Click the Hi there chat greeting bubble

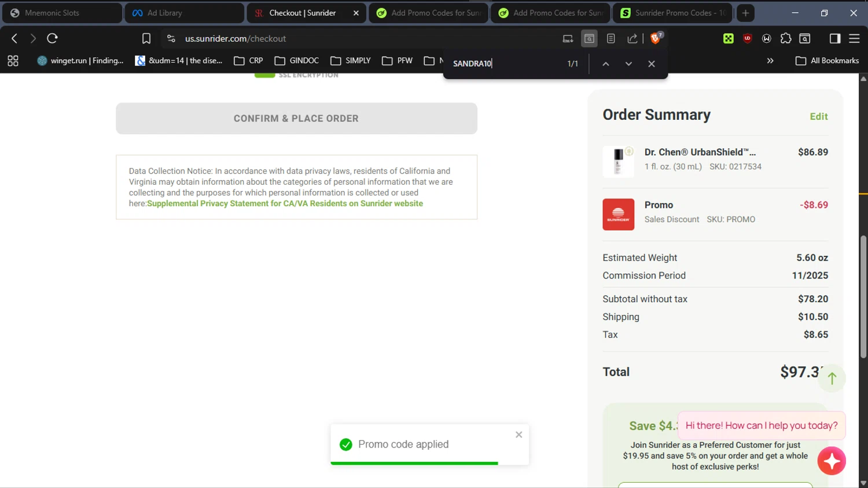(762, 425)
